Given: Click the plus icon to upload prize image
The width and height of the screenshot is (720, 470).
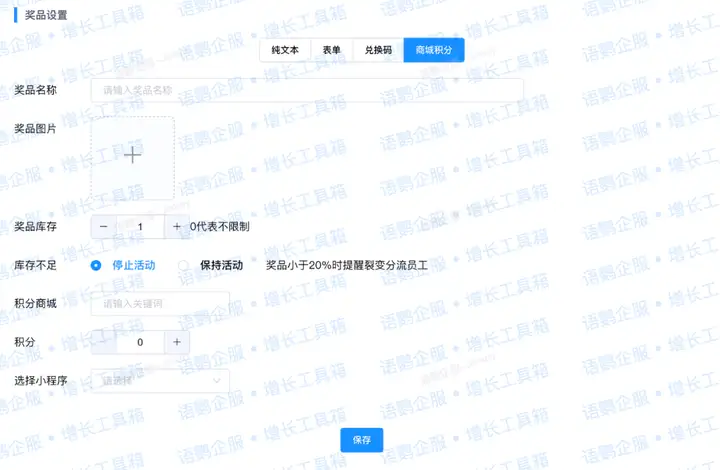Looking at the screenshot, I should coord(133,155).
